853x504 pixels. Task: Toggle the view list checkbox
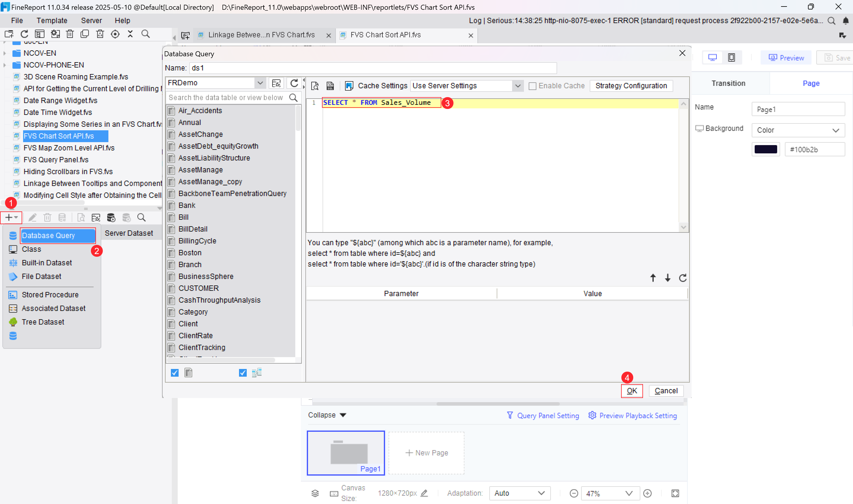pos(243,373)
